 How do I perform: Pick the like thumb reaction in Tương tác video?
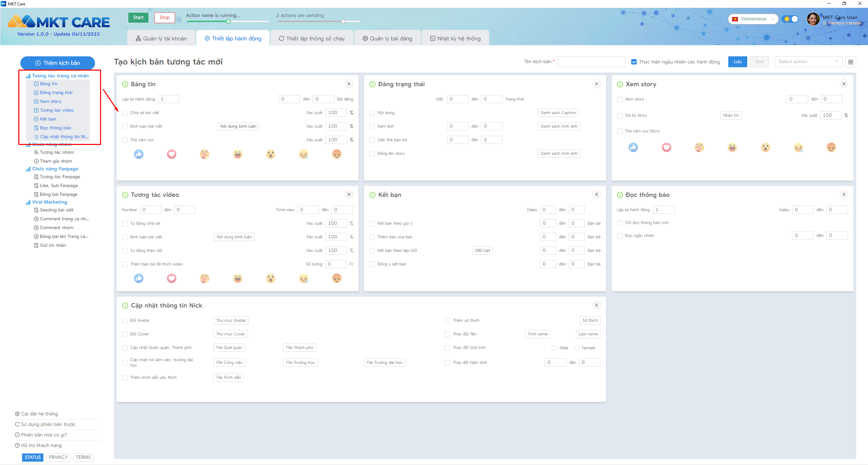[x=138, y=278]
